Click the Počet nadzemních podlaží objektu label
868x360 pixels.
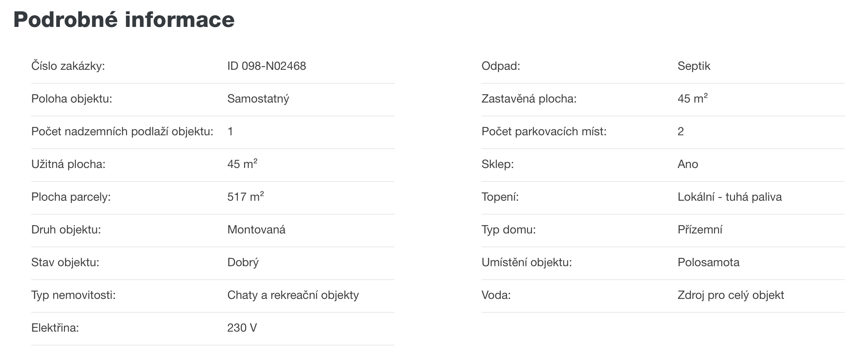coord(122,132)
